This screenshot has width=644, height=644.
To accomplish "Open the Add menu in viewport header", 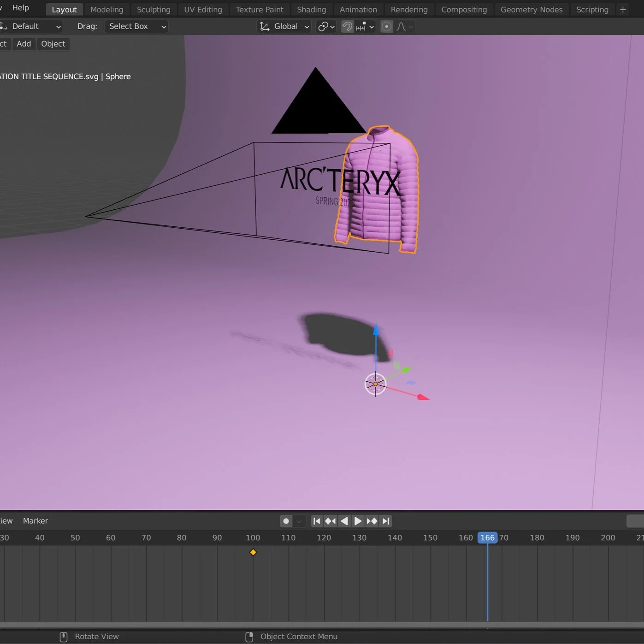I will point(24,44).
